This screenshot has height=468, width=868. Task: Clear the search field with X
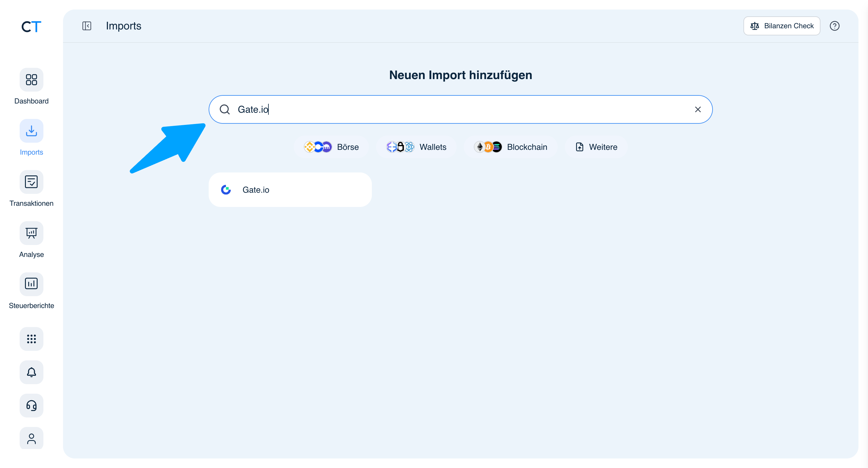coord(698,109)
